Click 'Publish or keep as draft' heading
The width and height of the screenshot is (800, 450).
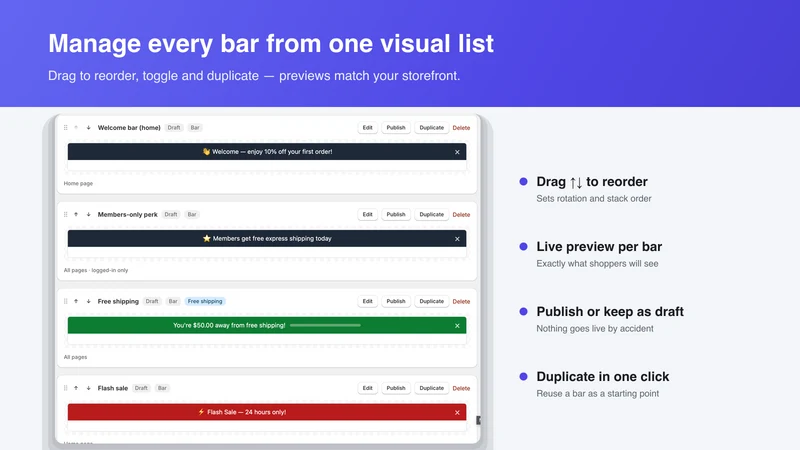(610, 311)
